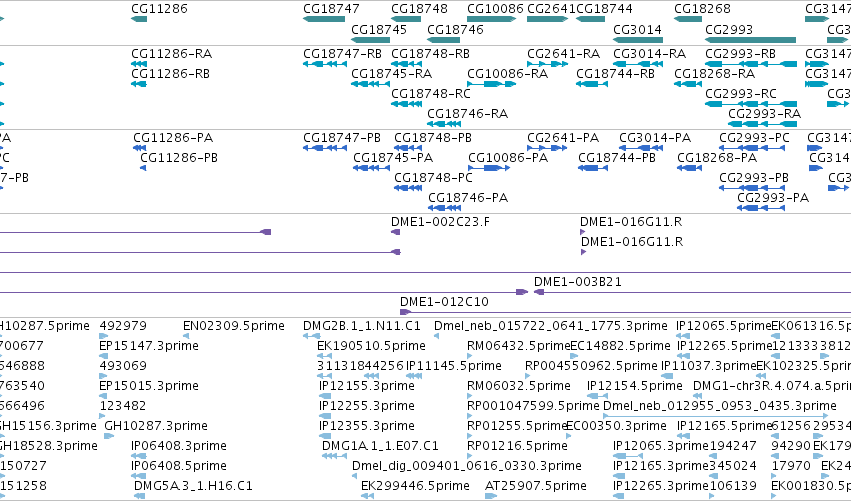Click the CG11286 gene label
Image resolution: width=851 pixels, height=501 pixels.
point(160,9)
